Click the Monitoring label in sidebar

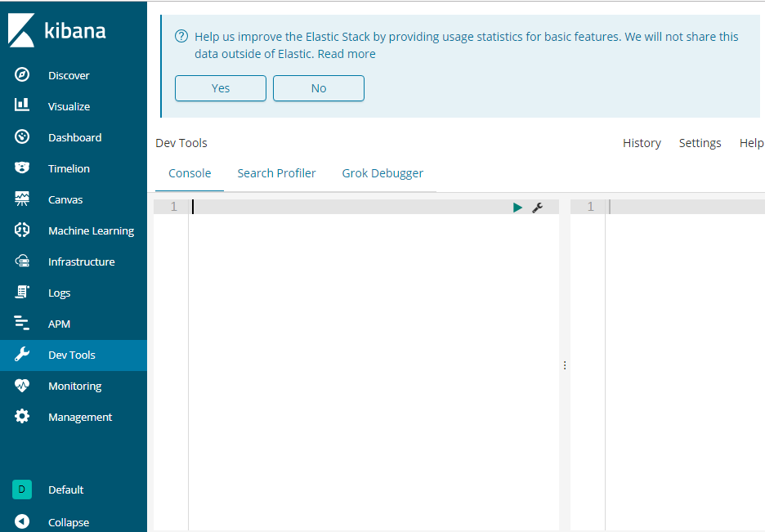(x=74, y=387)
